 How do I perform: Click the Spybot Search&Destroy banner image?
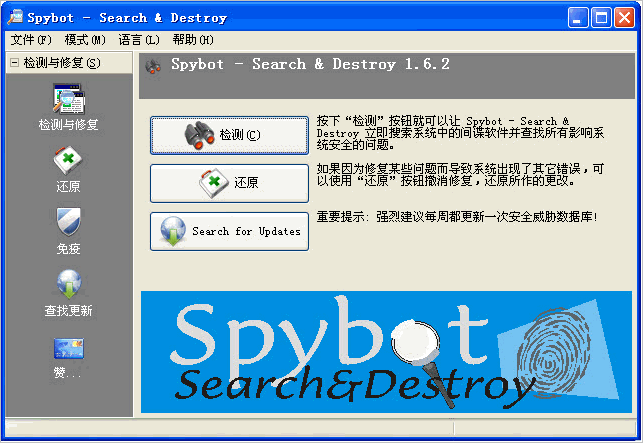click(x=386, y=352)
